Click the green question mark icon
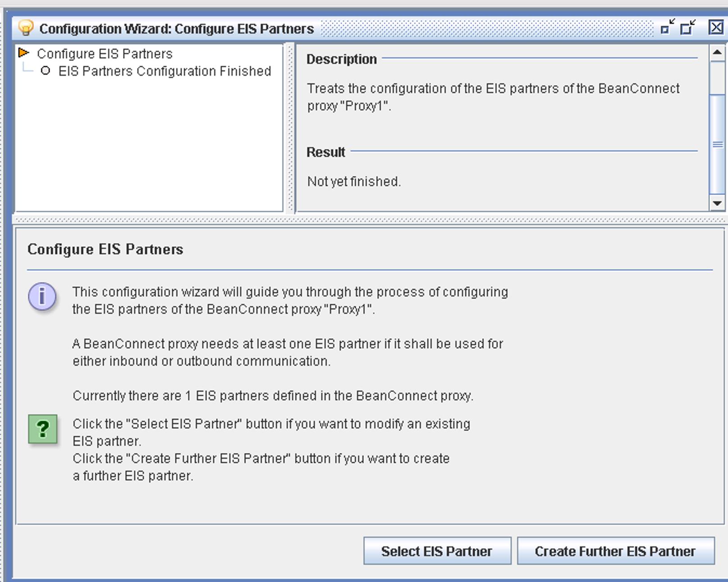This screenshot has width=728, height=582. point(43,429)
